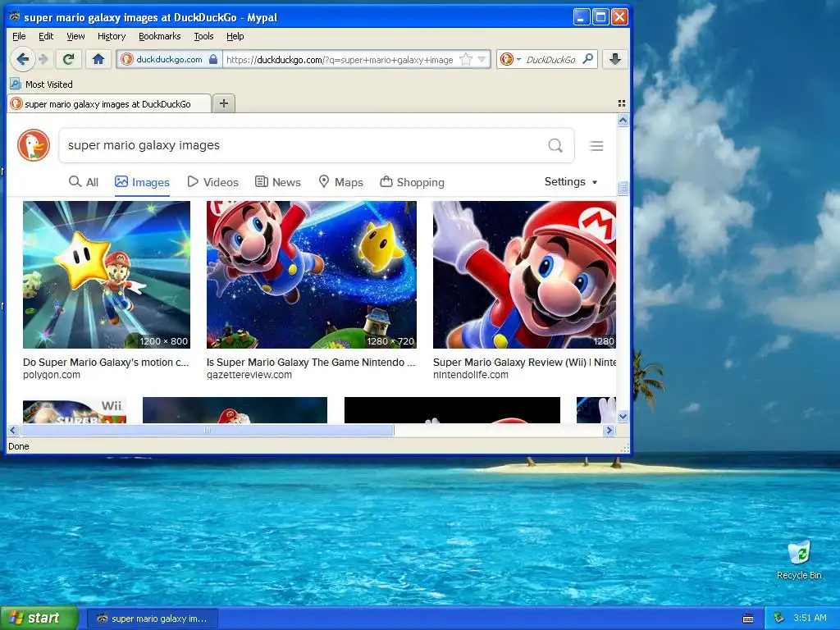The width and height of the screenshot is (840, 630).
Task: Open the File menu
Action: pos(19,36)
